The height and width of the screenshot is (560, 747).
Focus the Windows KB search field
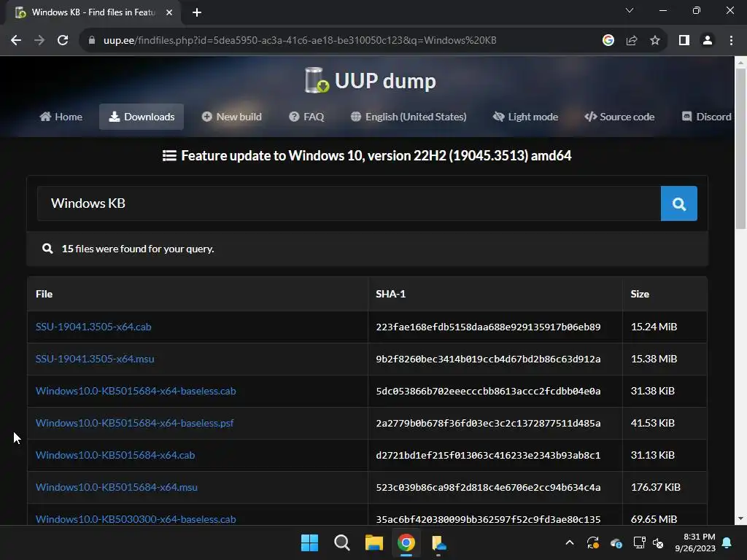click(349, 204)
